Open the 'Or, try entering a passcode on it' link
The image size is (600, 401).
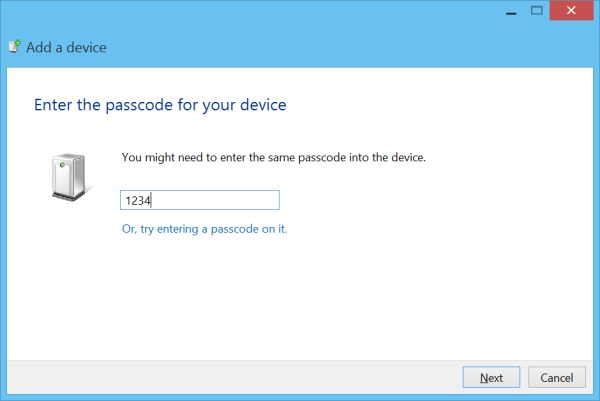(204, 229)
